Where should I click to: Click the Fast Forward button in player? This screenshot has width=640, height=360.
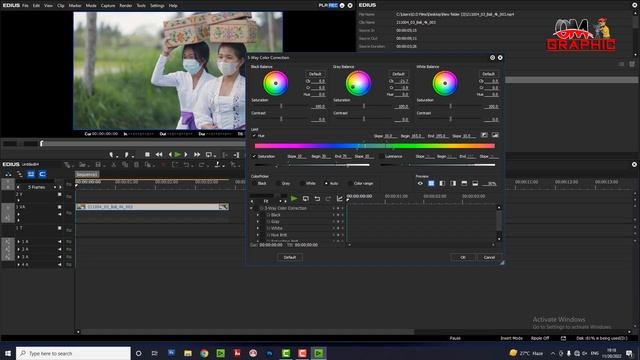[197, 155]
